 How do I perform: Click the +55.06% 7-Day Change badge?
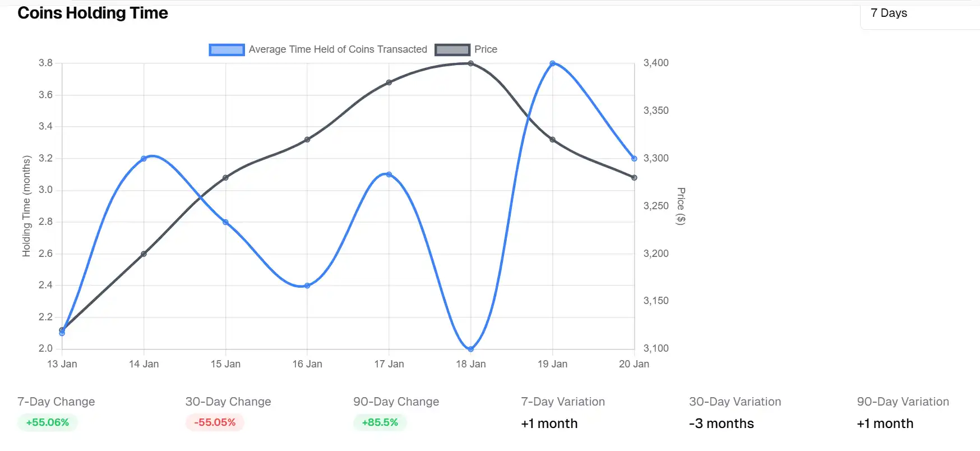[48, 422]
